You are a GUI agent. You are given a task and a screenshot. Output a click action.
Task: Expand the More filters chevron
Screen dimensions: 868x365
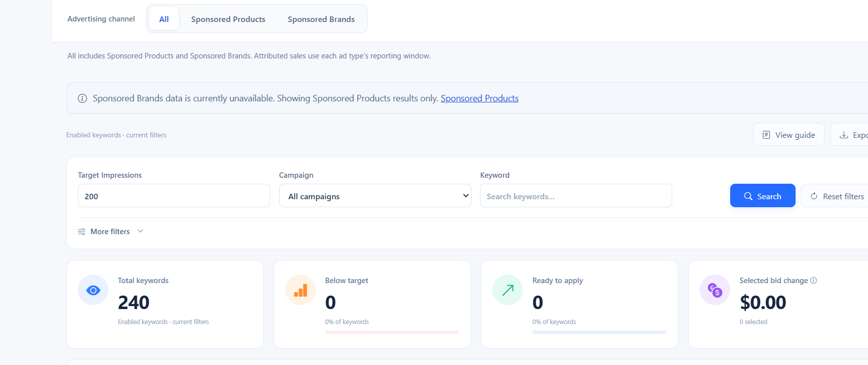pyautogui.click(x=140, y=231)
